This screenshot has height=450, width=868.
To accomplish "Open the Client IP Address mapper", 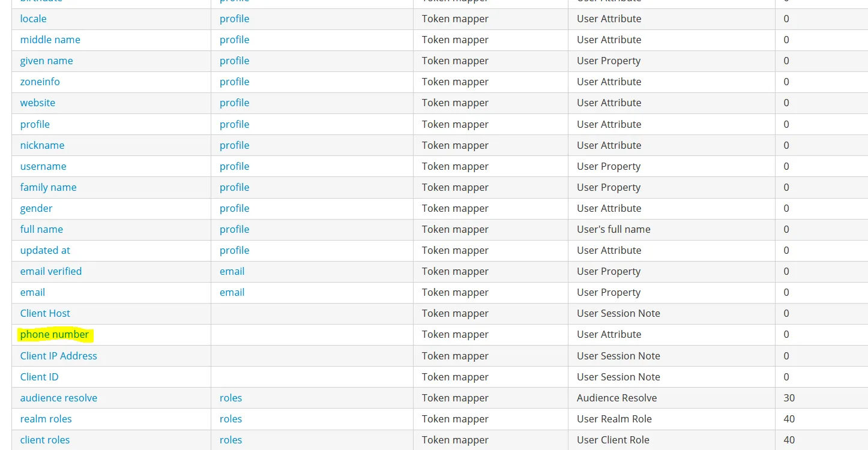I will click(58, 356).
